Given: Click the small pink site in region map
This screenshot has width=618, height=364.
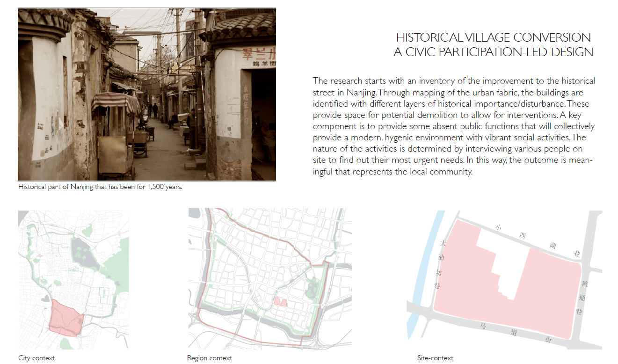Looking at the screenshot, I should coord(280,302).
